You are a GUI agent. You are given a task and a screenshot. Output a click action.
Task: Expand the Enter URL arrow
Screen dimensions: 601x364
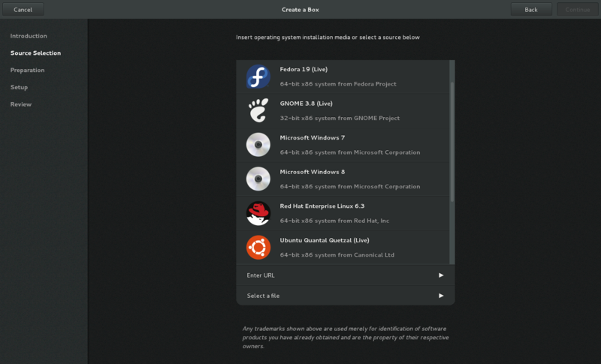coord(441,275)
